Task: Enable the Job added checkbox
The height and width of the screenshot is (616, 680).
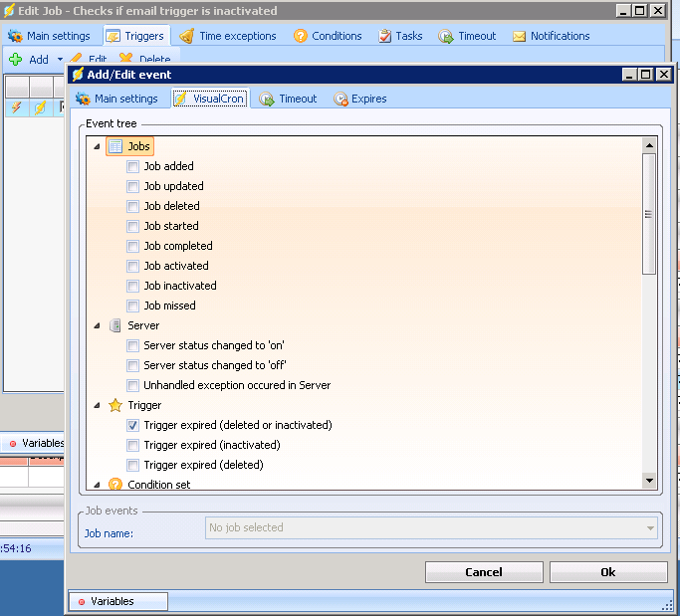Action: tap(132, 166)
